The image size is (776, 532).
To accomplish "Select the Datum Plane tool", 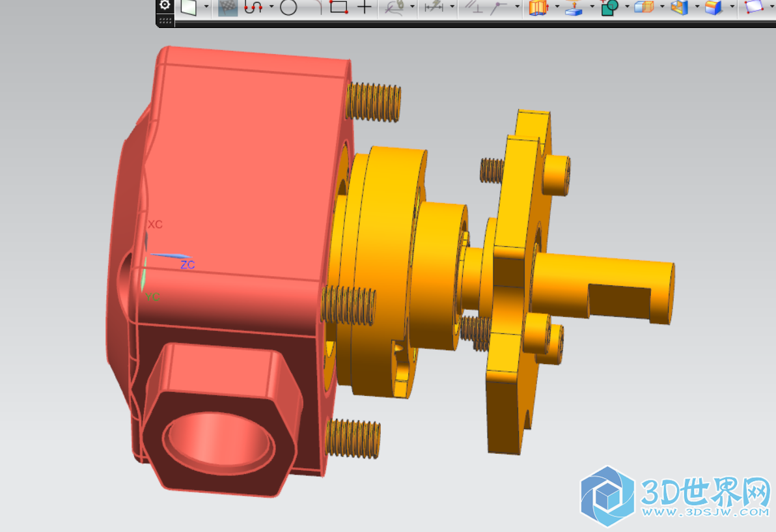I will (755, 7).
